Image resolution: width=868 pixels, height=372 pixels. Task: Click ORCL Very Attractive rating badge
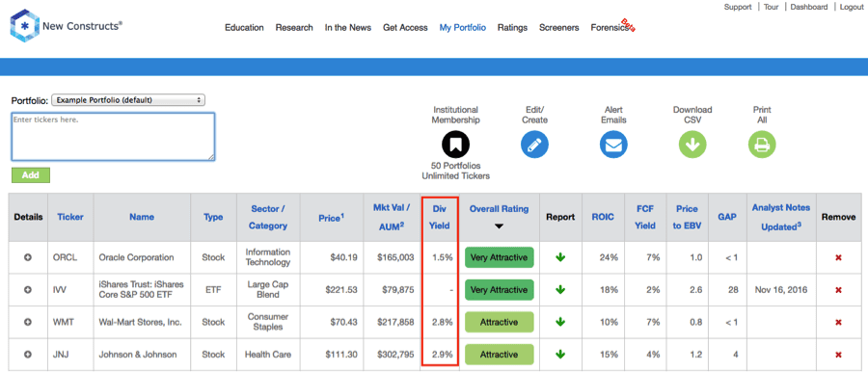point(499,257)
